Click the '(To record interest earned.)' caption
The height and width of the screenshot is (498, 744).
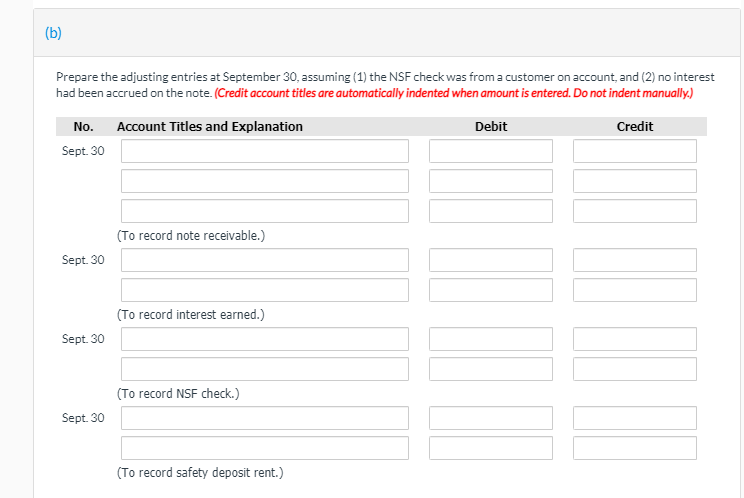coord(191,314)
